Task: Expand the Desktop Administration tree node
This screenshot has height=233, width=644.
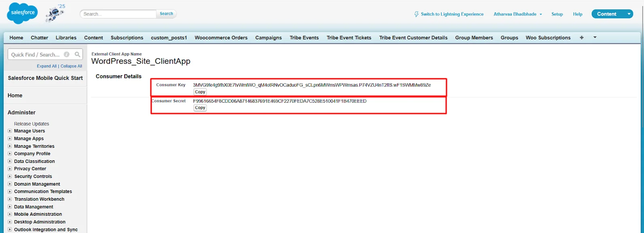Action: 10,222
